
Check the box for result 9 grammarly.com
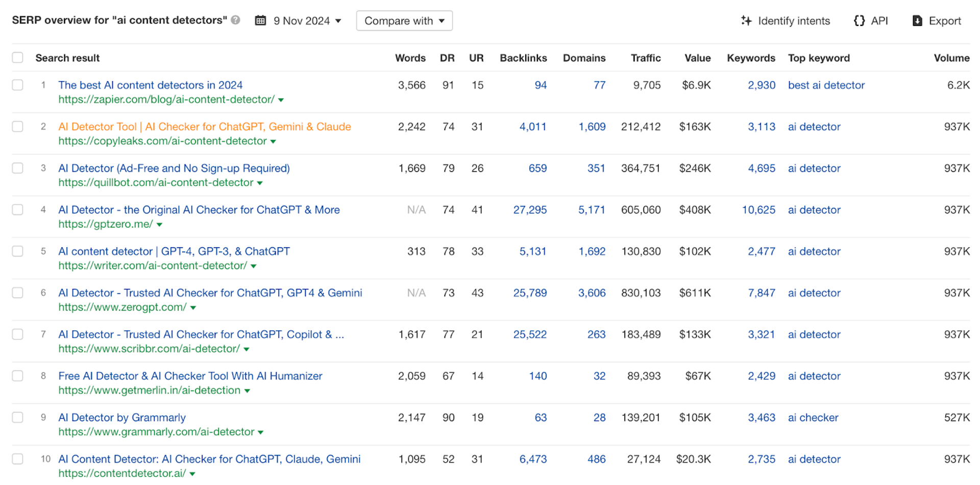18,417
